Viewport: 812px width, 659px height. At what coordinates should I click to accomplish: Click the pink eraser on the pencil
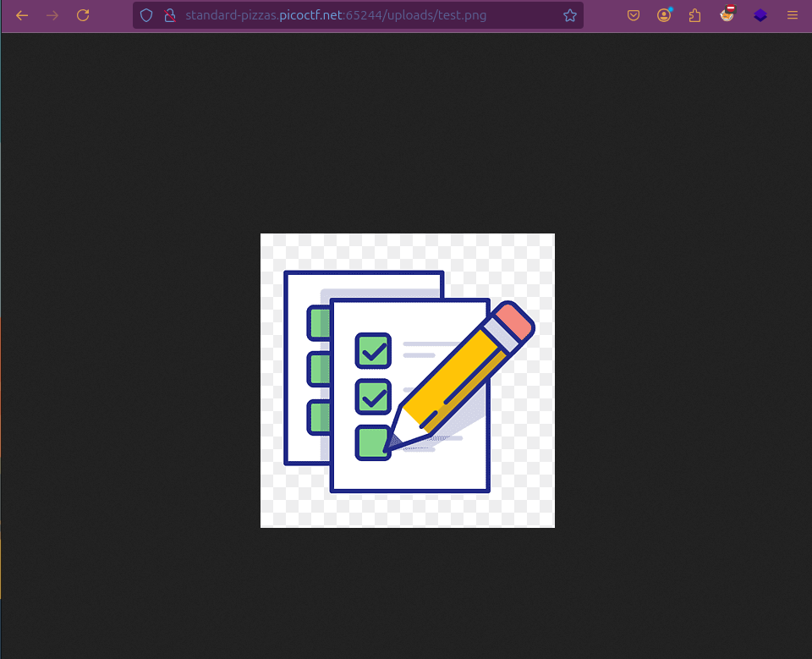[x=515, y=321]
